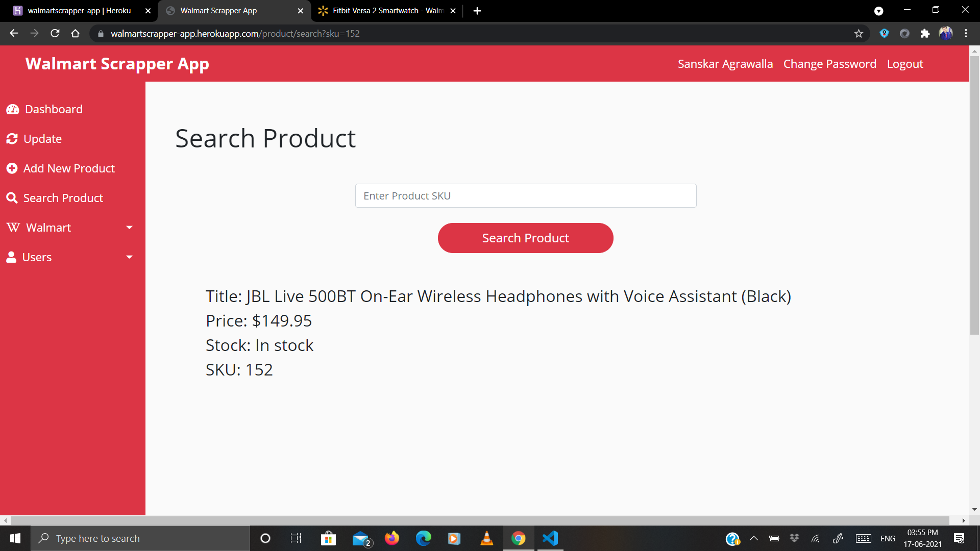
Task: Click the Update refresh icon
Action: [12, 139]
